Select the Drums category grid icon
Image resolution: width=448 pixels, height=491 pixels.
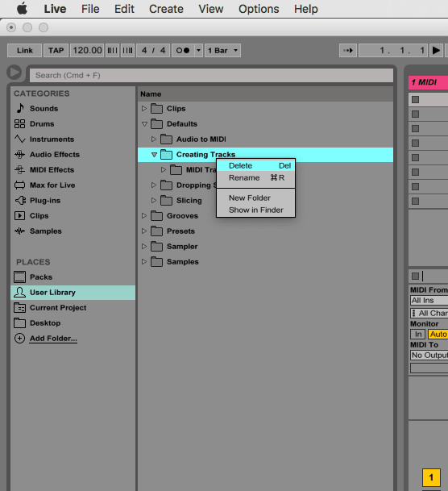(19, 123)
